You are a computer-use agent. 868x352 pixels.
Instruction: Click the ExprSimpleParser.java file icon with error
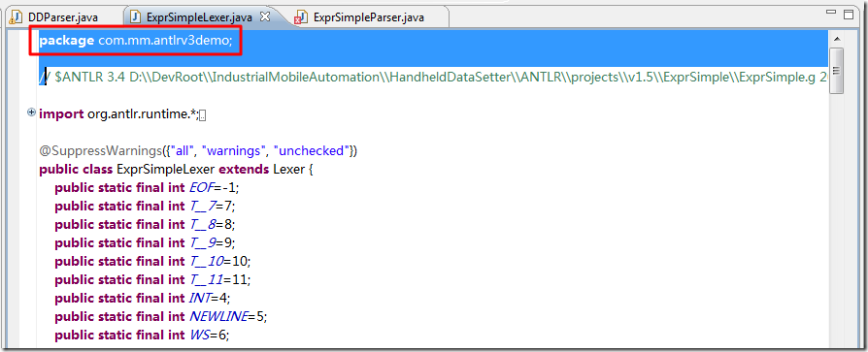coord(301,17)
